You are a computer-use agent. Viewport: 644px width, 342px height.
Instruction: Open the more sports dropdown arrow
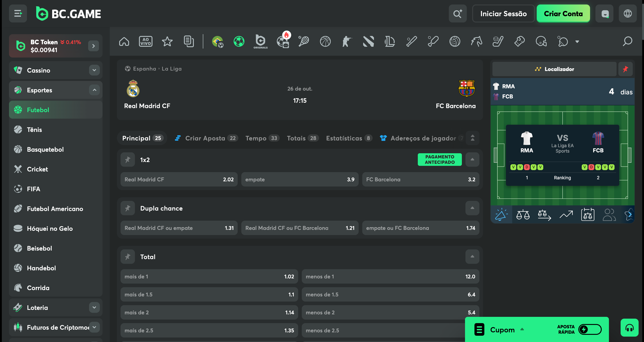point(577,42)
